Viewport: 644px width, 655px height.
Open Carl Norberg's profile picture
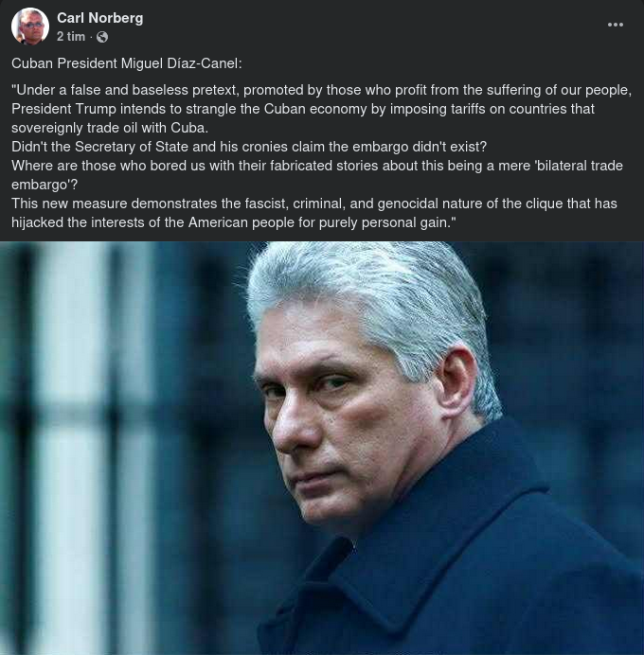click(x=30, y=27)
